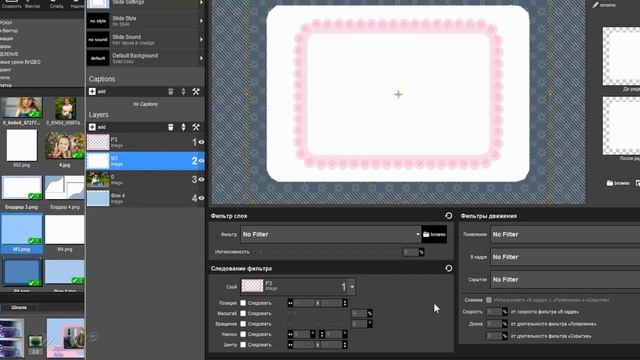The image size is (640, 360).
Task: Expand the Slide Settings arrow
Action: pyautogui.click(x=201, y=2)
